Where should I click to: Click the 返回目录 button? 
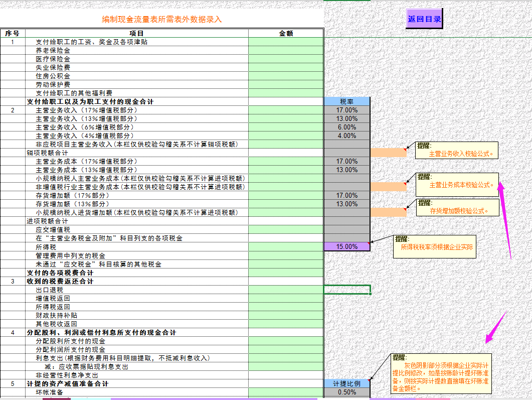coord(424,19)
